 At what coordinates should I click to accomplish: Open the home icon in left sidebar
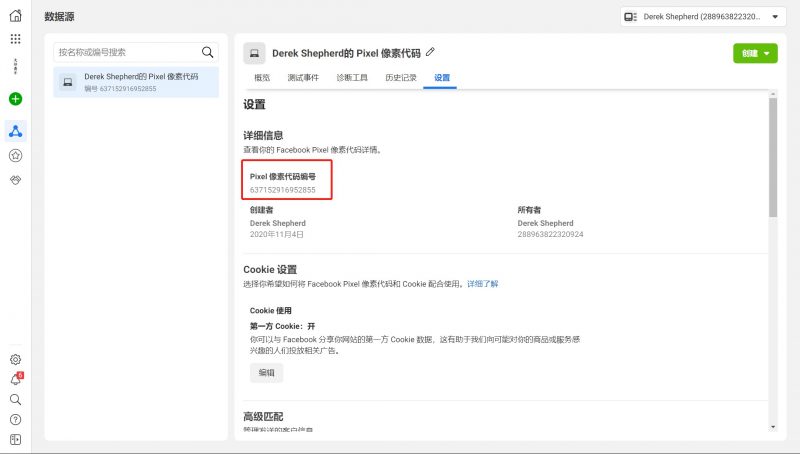[x=16, y=16]
